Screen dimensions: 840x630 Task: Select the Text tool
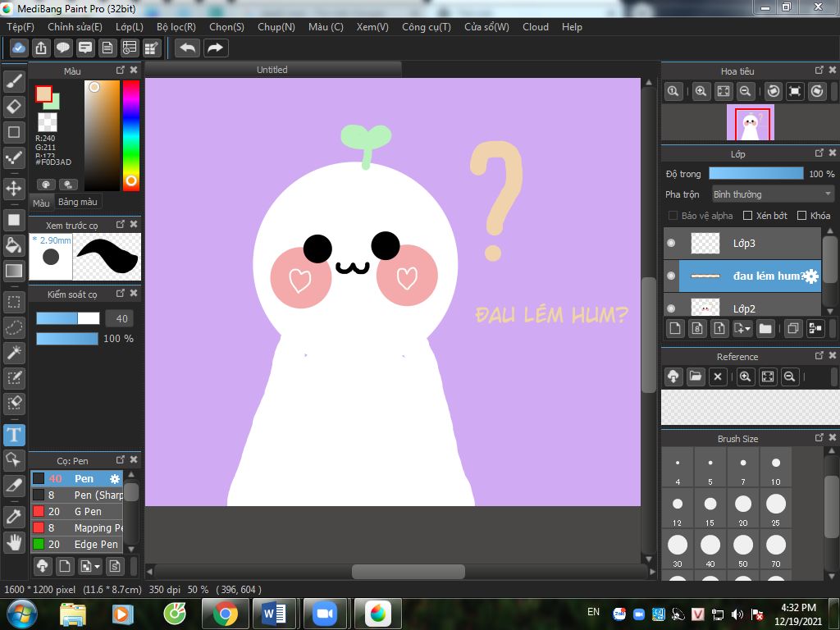[x=14, y=435]
